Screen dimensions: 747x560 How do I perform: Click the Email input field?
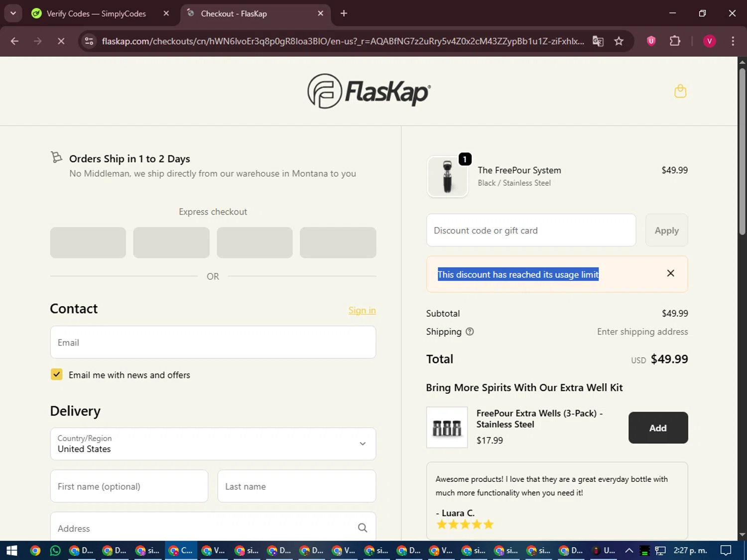(x=213, y=342)
